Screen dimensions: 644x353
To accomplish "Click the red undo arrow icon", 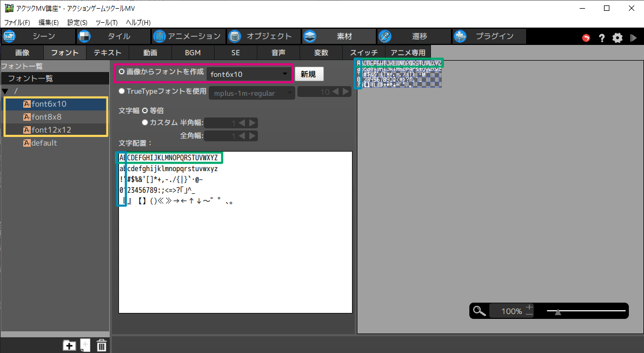I will [x=586, y=38].
